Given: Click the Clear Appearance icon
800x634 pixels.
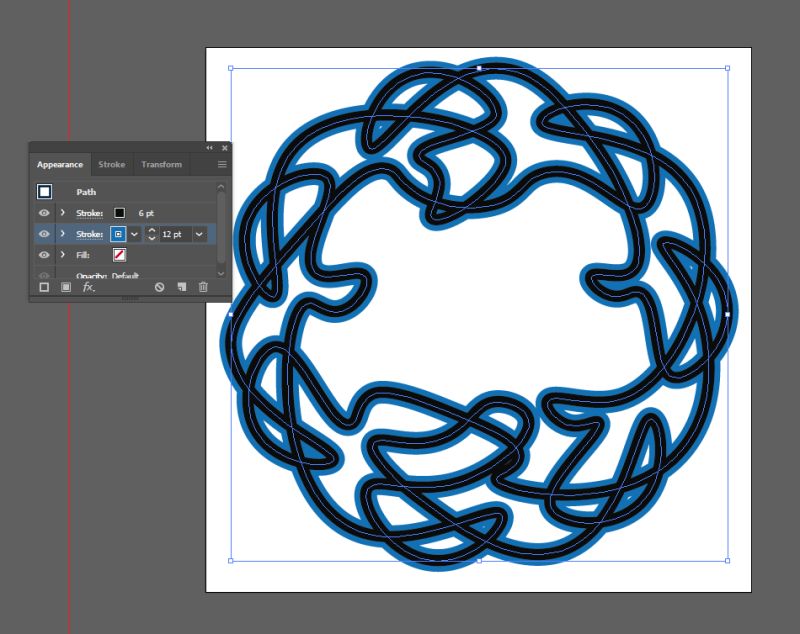Looking at the screenshot, I should pyautogui.click(x=160, y=287).
